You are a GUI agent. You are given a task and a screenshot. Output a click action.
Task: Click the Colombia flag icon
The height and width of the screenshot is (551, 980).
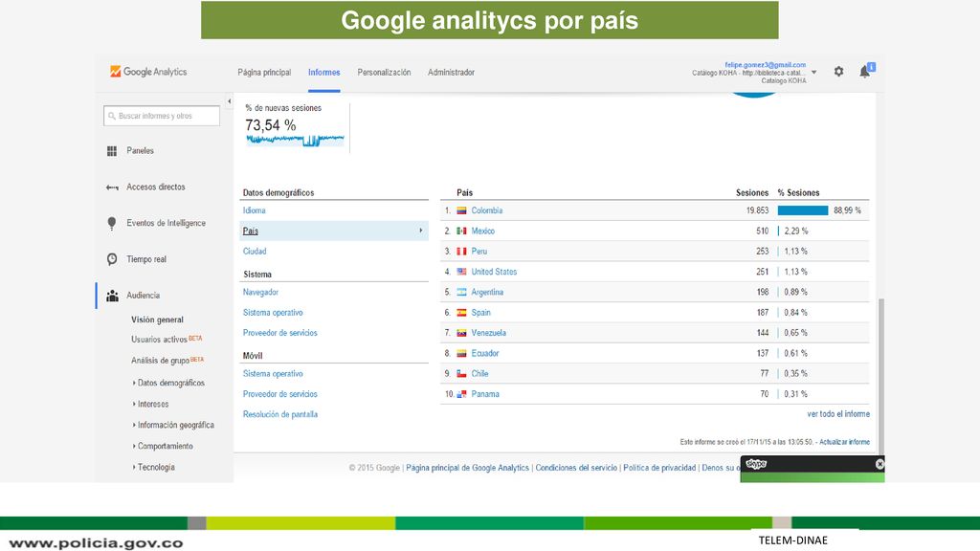461,211
